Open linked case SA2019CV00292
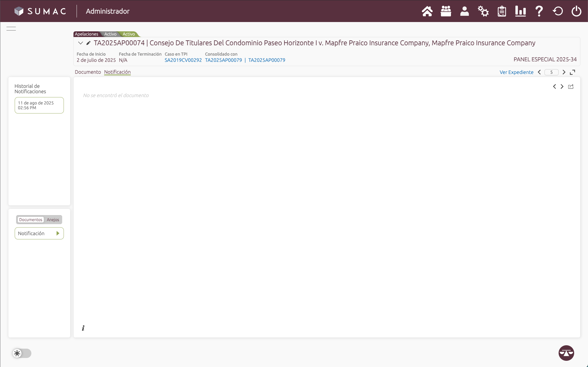This screenshot has width=588, height=367. pyautogui.click(x=183, y=60)
